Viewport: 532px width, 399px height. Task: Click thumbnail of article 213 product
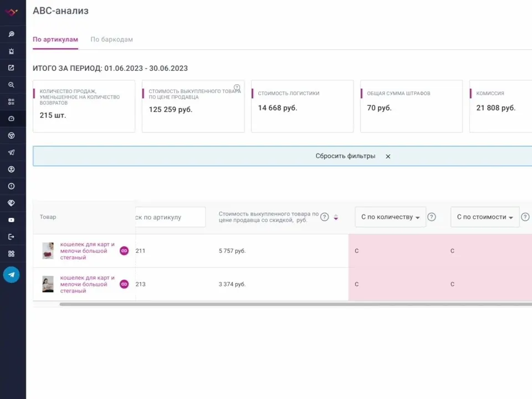point(48,284)
